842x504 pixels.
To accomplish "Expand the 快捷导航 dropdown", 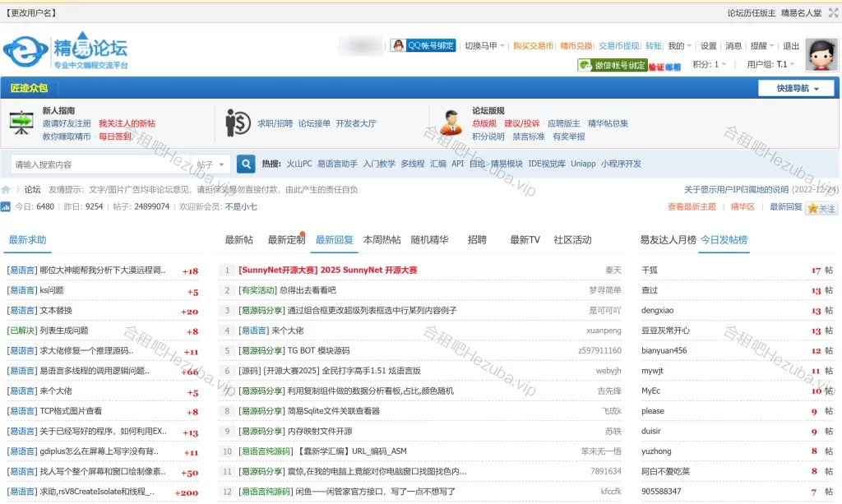I will tap(796, 89).
